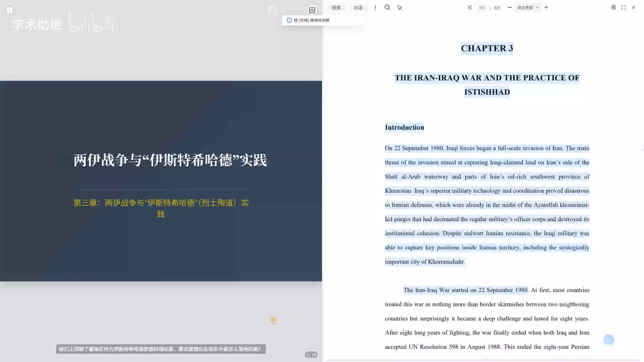Click the subtitle caption bar at the bottom
Image resolution: width=644 pixels, height=362 pixels.
[x=160, y=349]
